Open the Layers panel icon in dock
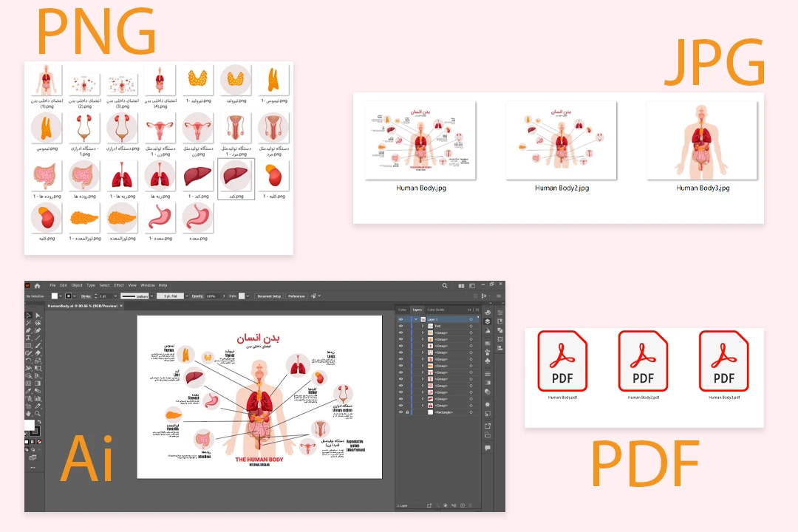Viewport: 798px width, 532px height. click(x=488, y=321)
